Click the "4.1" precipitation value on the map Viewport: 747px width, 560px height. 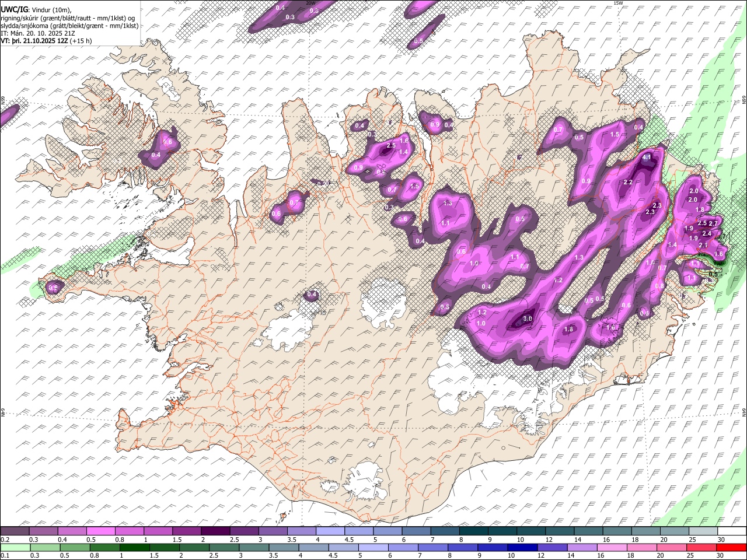coord(647,157)
